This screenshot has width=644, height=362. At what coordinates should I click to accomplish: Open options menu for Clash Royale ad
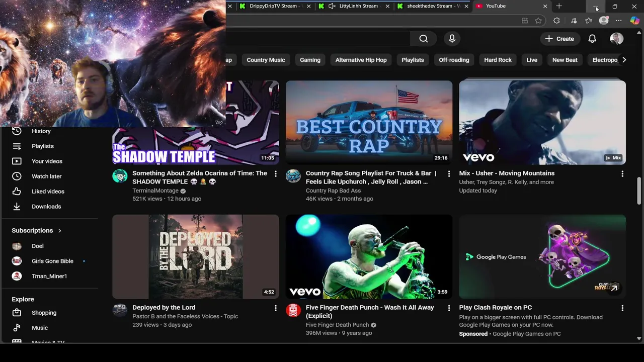[x=622, y=308]
